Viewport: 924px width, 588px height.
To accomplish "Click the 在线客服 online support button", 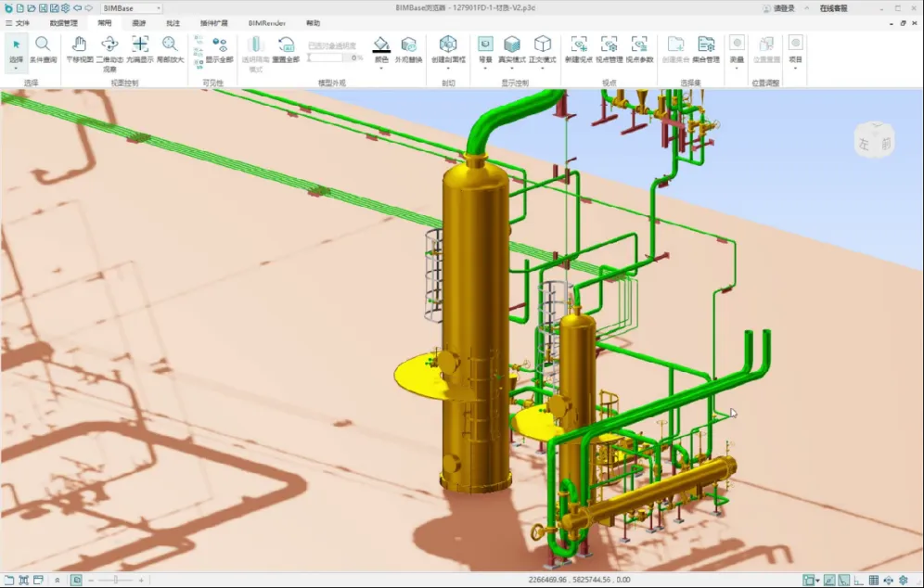I will pyautogui.click(x=833, y=8).
